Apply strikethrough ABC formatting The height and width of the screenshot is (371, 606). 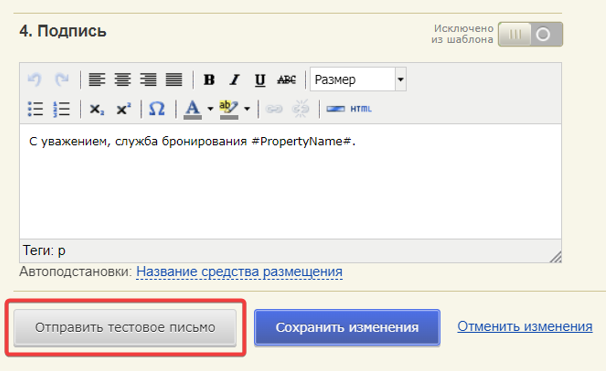point(286,80)
